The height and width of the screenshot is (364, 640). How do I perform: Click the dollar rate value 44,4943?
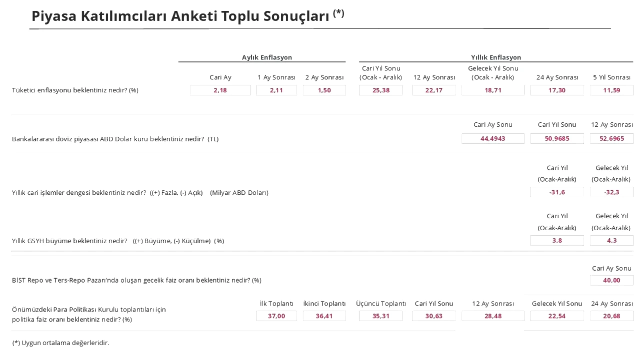(492, 139)
